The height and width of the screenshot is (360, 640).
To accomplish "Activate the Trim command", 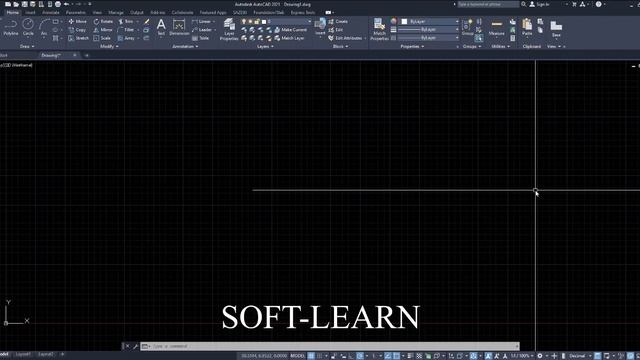I will click(x=126, y=21).
